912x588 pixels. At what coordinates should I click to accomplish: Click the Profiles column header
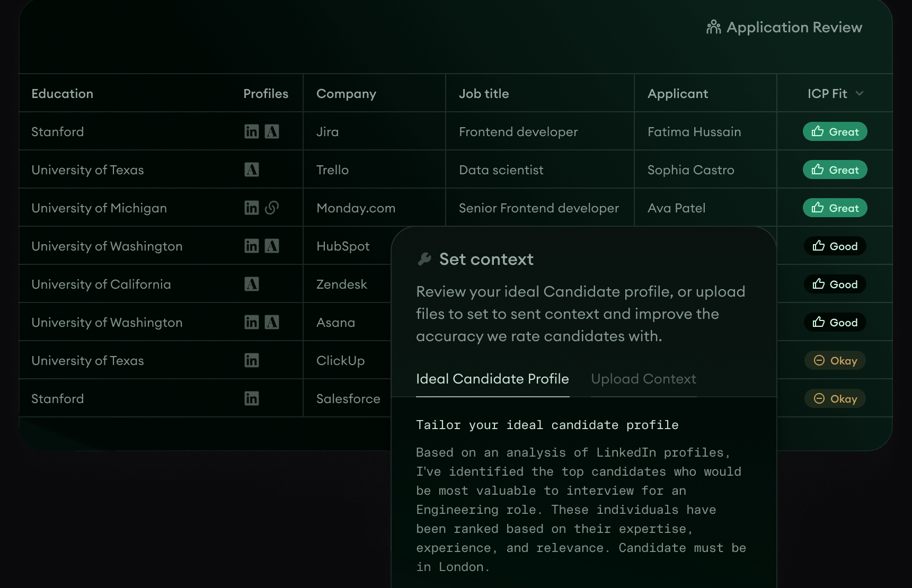[x=265, y=94]
